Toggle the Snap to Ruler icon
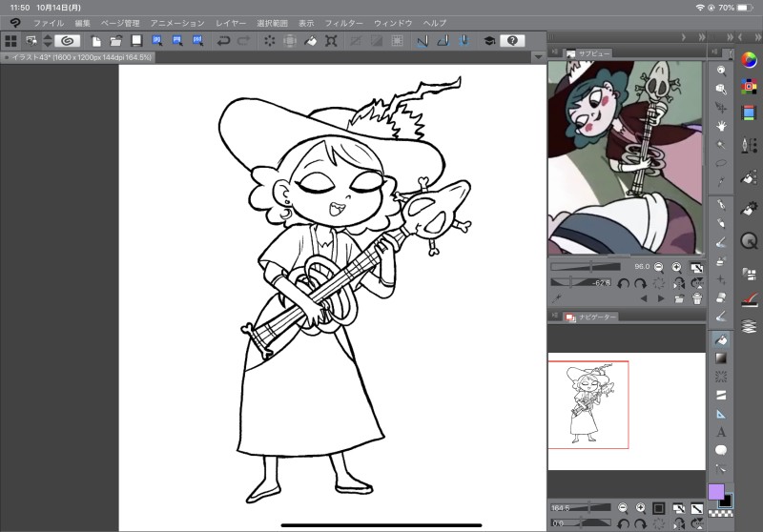This screenshot has height=532, width=763. (x=423, y=41)
